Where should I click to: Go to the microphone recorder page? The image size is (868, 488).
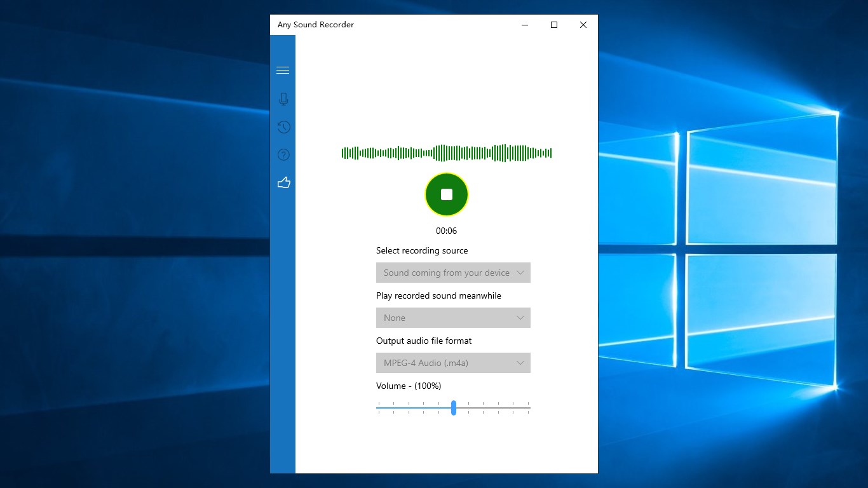[283, 99]
